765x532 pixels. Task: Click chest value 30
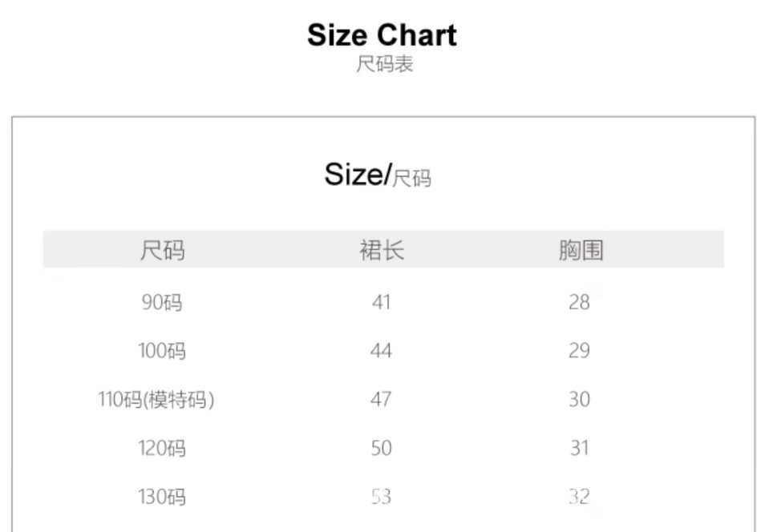click(579, 399)
